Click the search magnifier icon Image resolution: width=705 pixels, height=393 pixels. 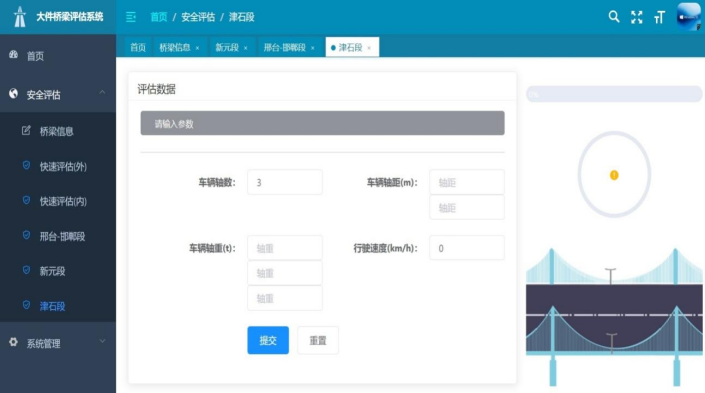614,17
